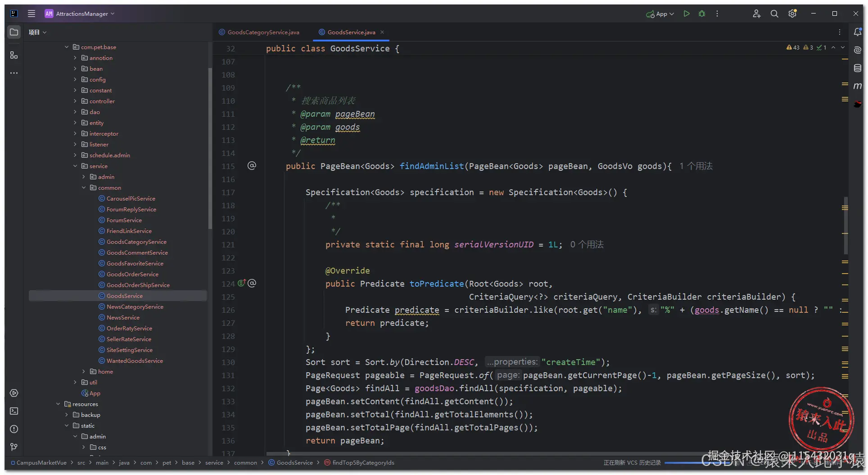Open the Maven tool window

(x=858, y=86)
